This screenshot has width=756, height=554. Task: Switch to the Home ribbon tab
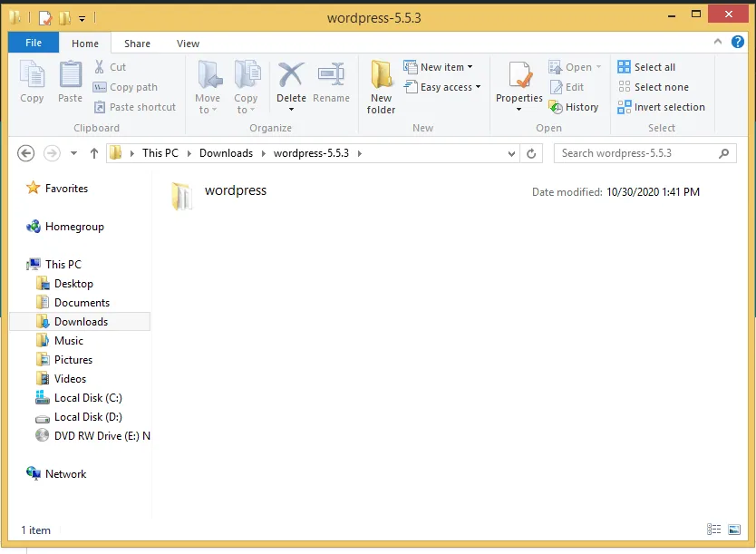[85, 44]
